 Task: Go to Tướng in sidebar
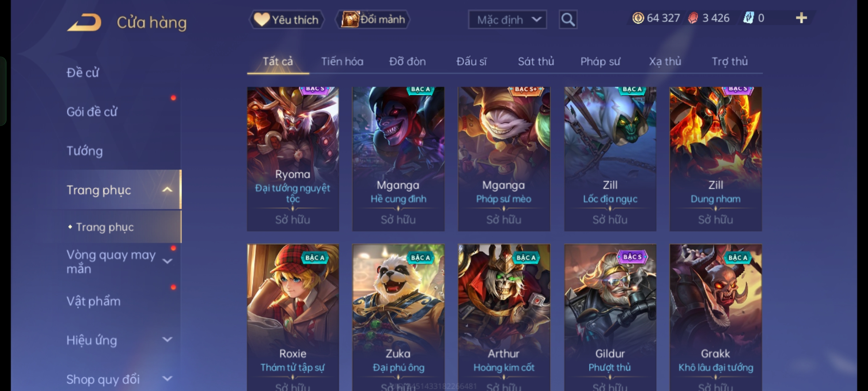[x=85, y=151]
